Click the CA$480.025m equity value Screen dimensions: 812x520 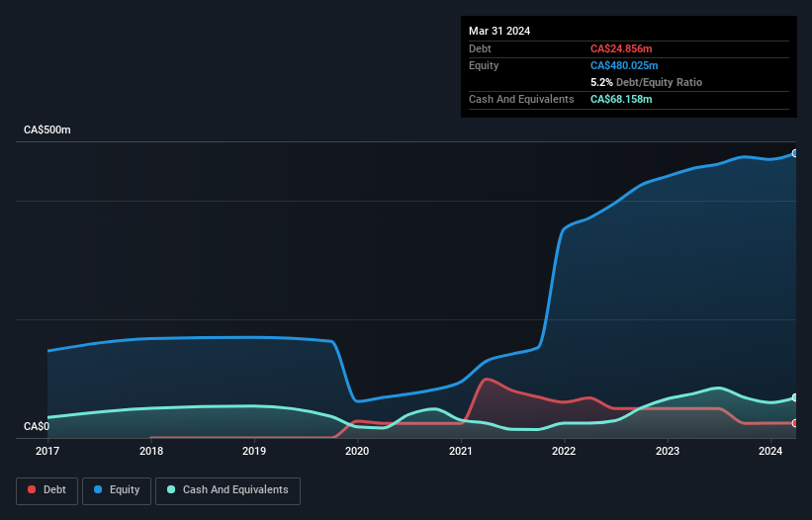coord(624,65)
